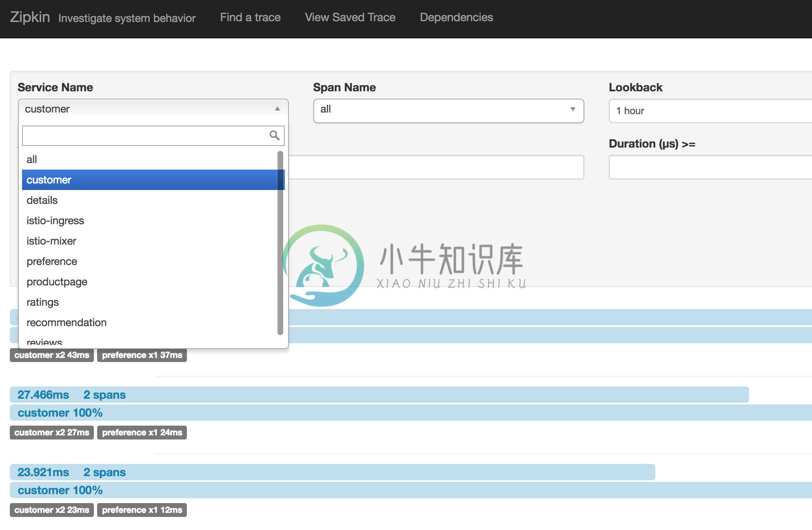Click 'preference x1 12ms' badge
The width and height of the screenshot is (812, 530).
(x=142, y=510)
